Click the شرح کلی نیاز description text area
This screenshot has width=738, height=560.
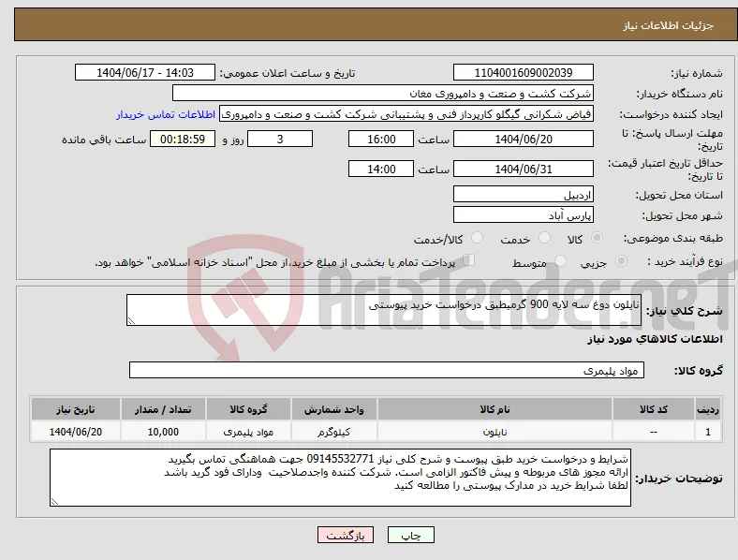click(384, 310)
